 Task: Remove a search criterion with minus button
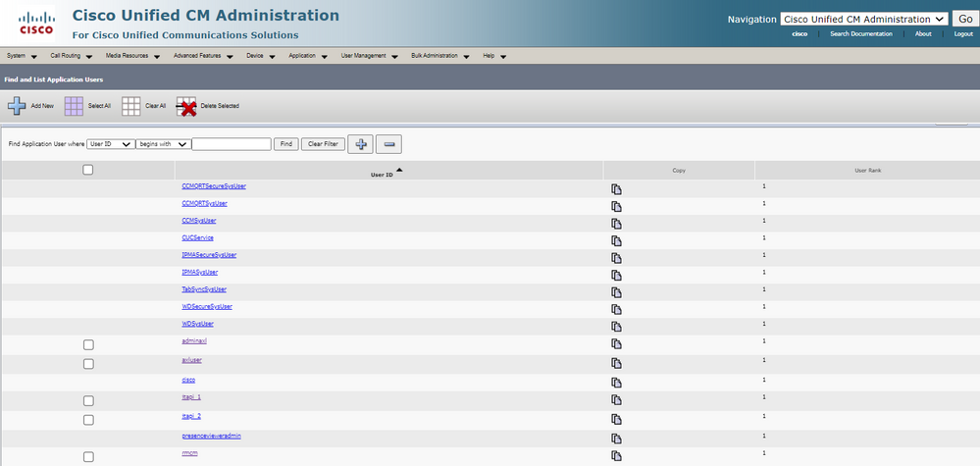pos(388,144)
